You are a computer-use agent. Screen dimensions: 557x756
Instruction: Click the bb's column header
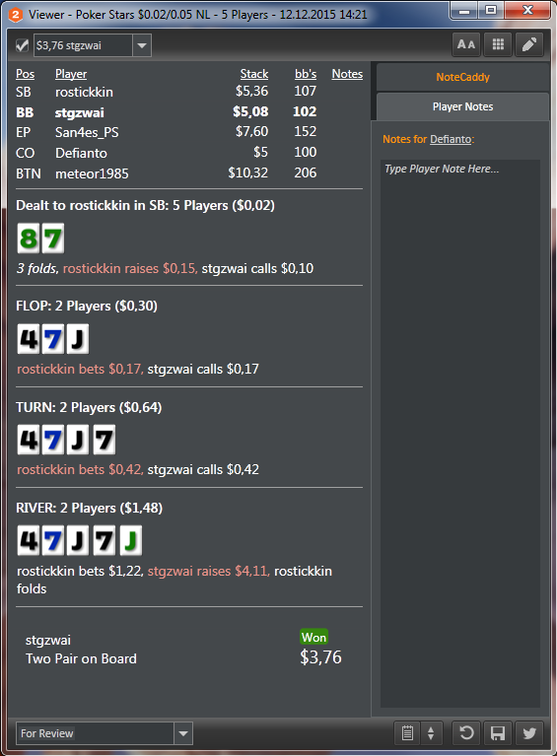(x=306, y=74)
